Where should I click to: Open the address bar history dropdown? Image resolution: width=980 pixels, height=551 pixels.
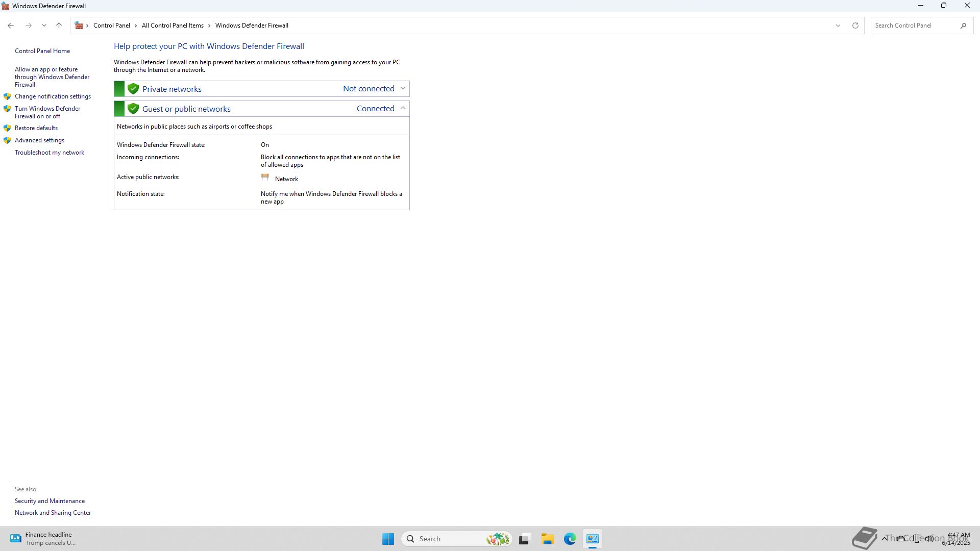(x=838, y=26)
